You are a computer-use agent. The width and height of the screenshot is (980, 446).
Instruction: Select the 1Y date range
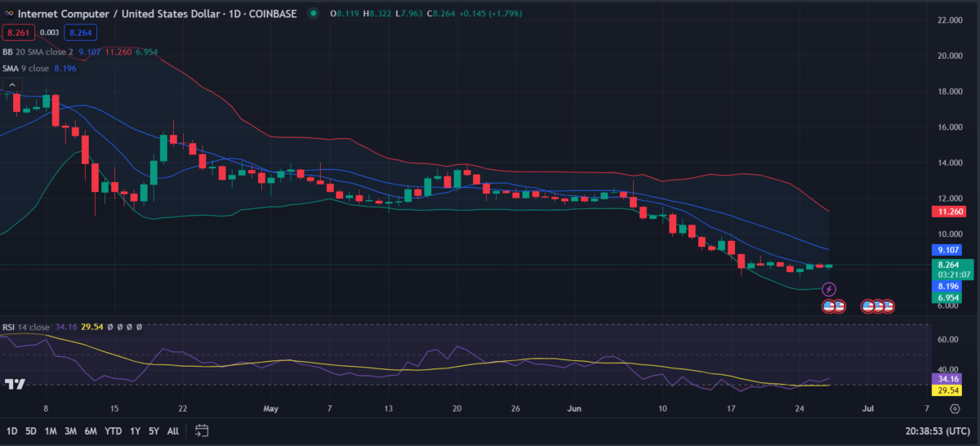pyautogui.click(x=136, y=430)
